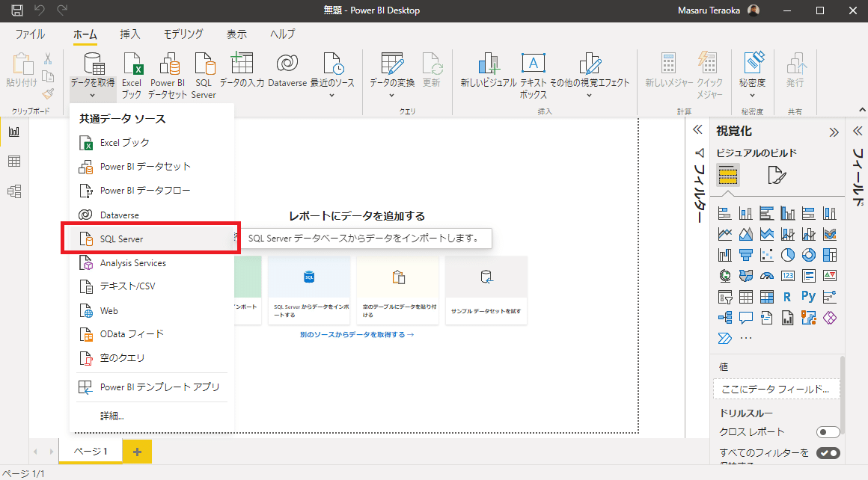Screen dimensions: 868x480
Task: Open the 秘密度 dropdown
Action: (752, 95)
